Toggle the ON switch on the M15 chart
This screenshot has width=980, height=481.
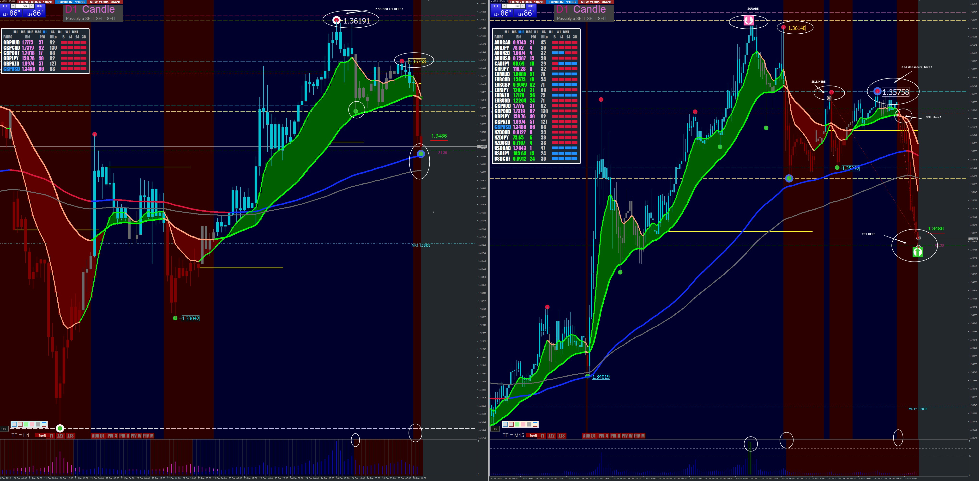tap(495, 429)
